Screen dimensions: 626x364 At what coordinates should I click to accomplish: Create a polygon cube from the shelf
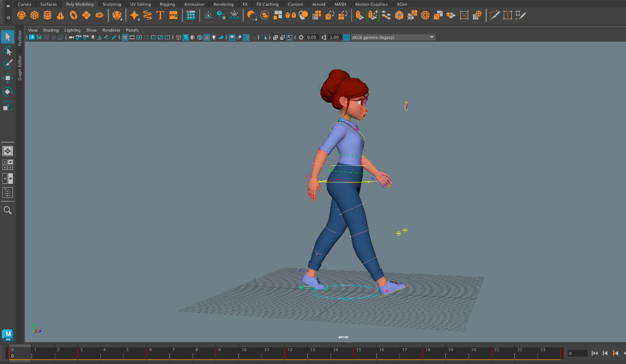(35, 15)
